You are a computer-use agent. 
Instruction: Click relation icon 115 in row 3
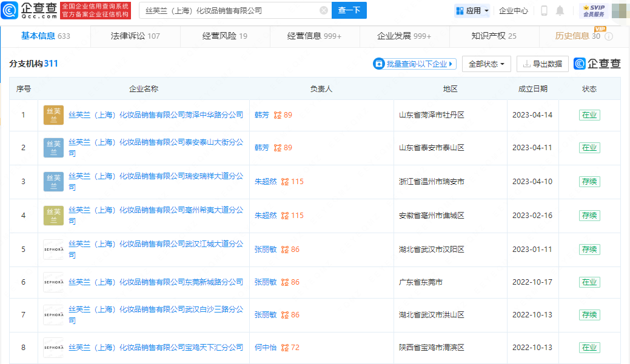[x=292, y=182]
